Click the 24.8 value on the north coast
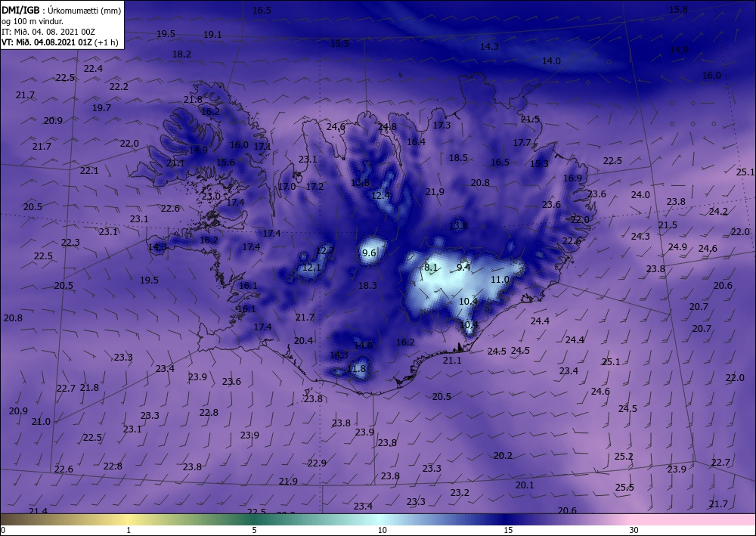This screenshot has width=756, height=536. [x=387, y=127]
